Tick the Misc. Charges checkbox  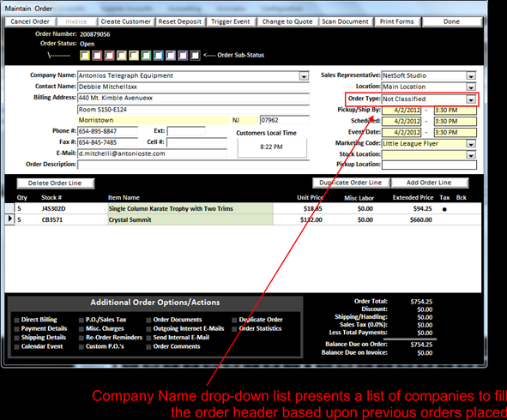click(x=81, y=329)
